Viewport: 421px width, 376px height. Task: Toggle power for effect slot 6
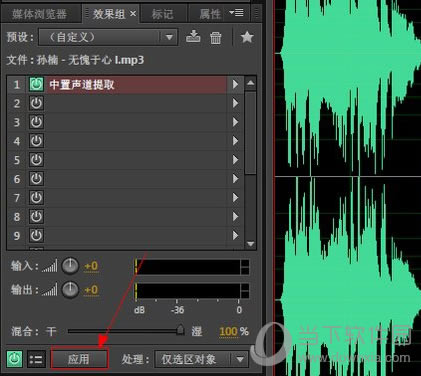click(x=36, y=179)
